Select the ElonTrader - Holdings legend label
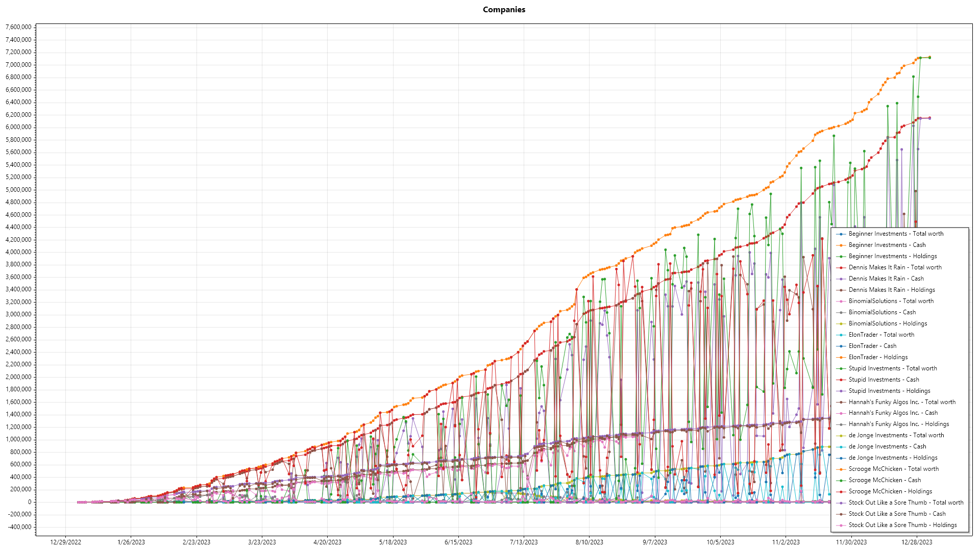The width and height of the screenshot is (980, 551). [x=878, y=357]
